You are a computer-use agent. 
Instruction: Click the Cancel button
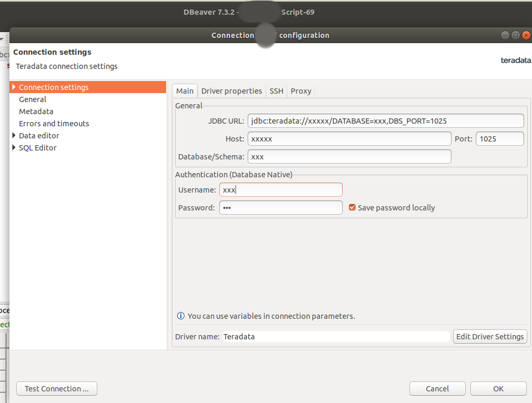[437, 388]
